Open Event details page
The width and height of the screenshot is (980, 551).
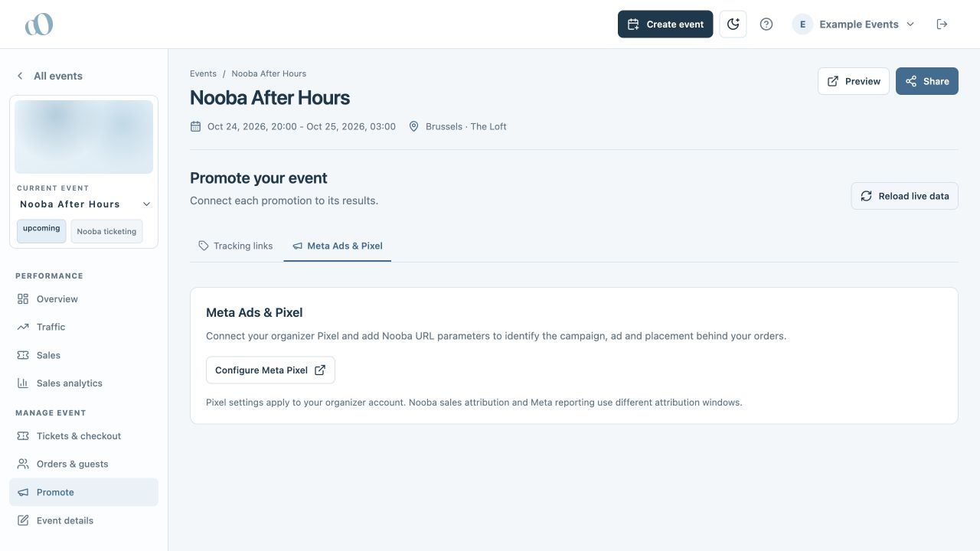pyautogui.click(x=84, y=520)
